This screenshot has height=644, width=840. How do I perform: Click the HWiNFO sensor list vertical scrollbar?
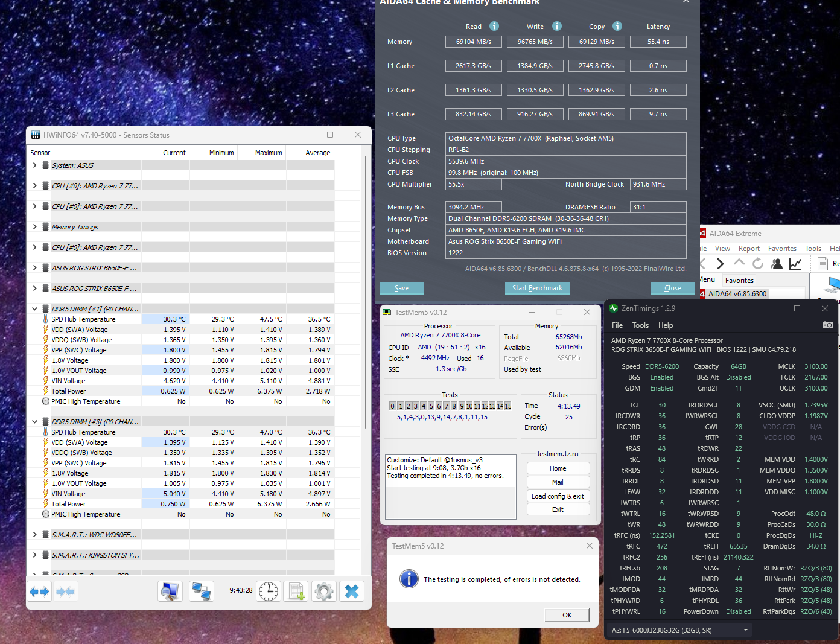pos(366,293)
